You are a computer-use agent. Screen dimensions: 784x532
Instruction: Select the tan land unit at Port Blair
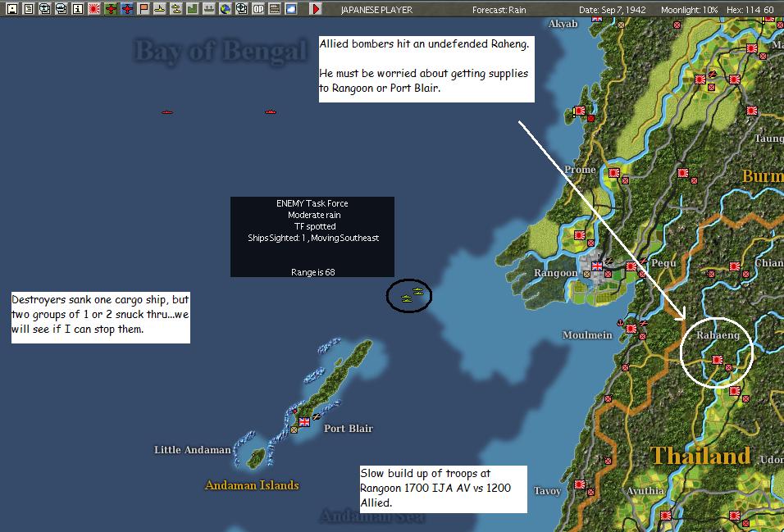tap(294, 430)
